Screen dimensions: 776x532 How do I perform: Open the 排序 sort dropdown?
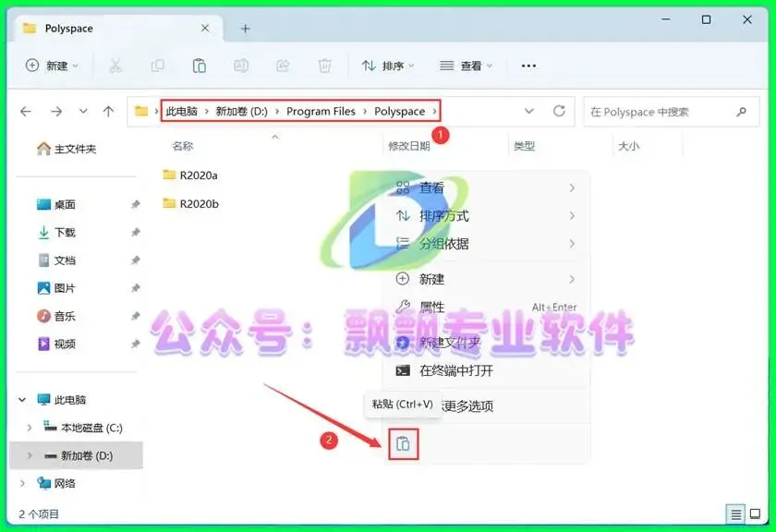(x=388, y=66)
